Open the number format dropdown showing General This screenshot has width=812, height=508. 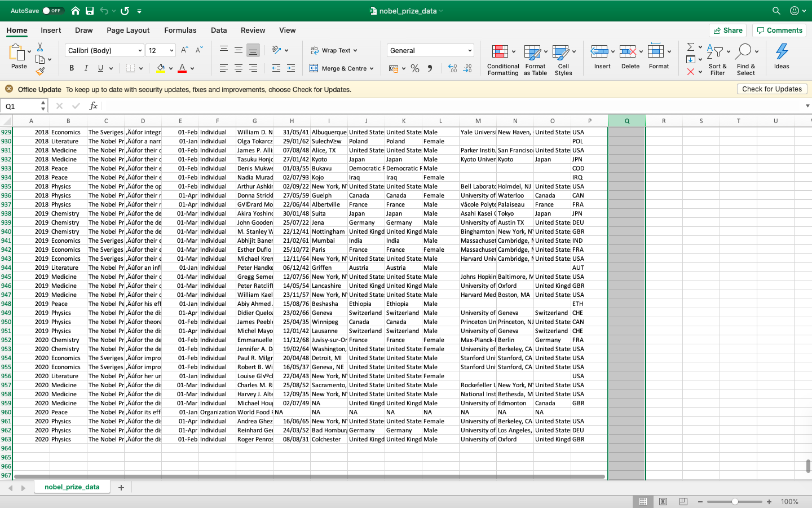pos(430,50)
